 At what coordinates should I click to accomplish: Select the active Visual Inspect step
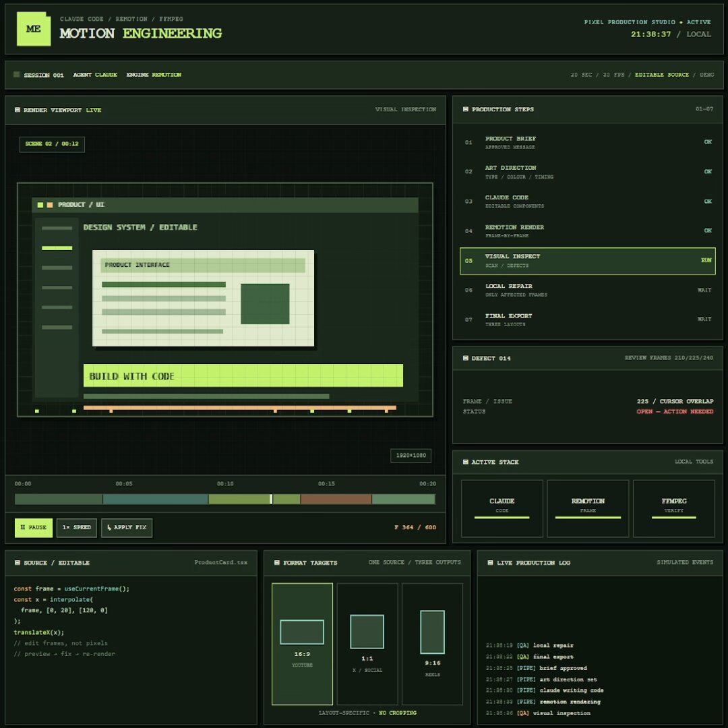(x=587, y=260)
